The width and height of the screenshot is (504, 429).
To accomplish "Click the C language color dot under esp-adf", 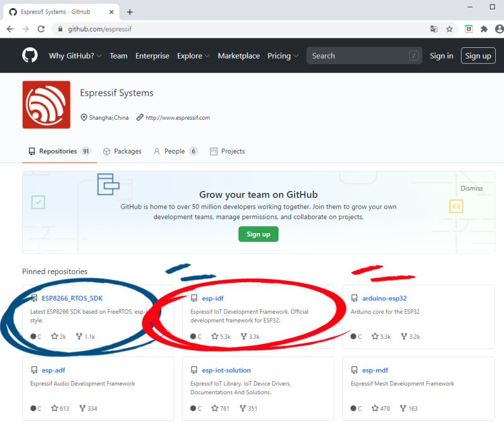I will pos(33,408).
